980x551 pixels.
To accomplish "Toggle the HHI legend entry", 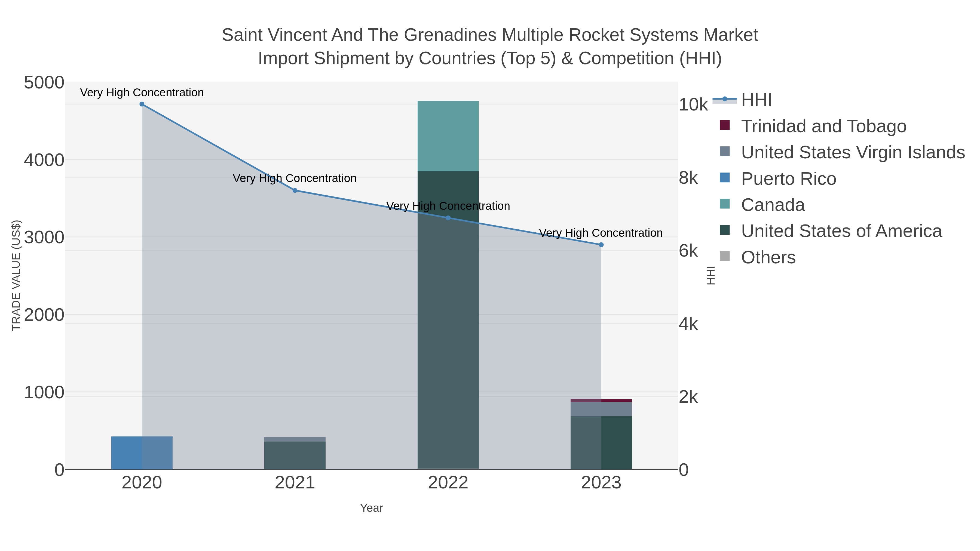I will pos(742,100).
